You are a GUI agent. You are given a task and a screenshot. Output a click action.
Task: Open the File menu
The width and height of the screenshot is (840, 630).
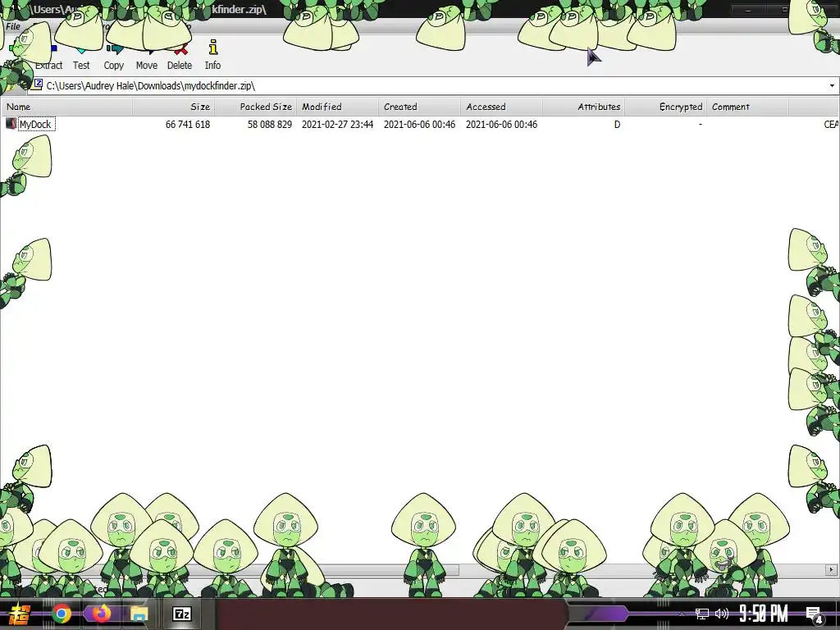point(13,26)
